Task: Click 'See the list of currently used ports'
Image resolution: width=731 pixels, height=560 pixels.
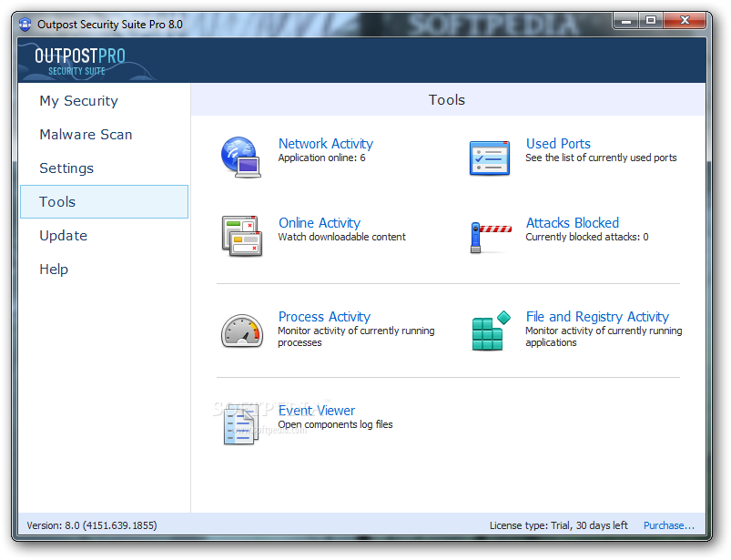Action: (601, 158)
